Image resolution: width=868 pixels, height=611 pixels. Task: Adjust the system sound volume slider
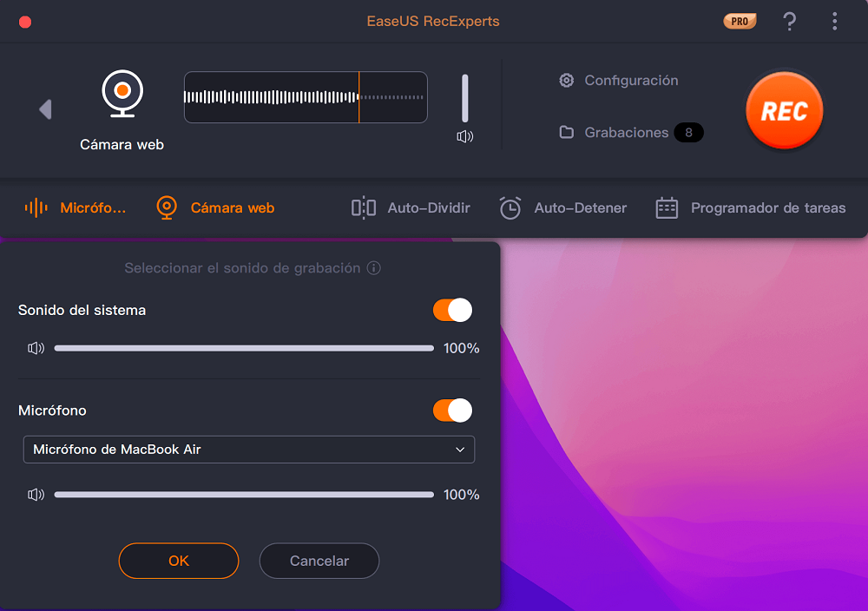[x=244, y=348]
